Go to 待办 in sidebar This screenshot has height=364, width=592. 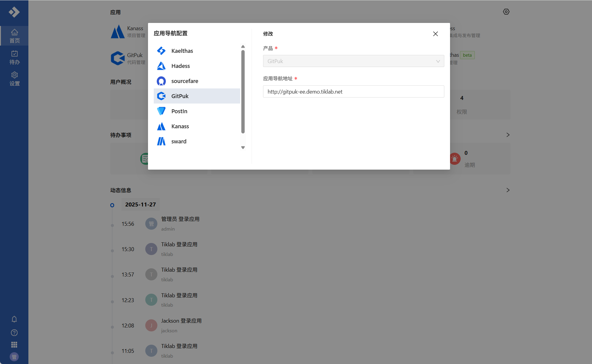[x=14, y=57]
